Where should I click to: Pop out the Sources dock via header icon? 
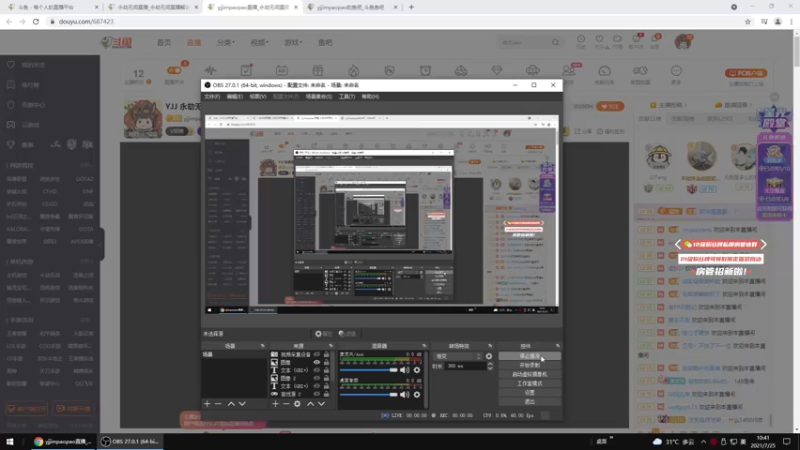coord(331,346)
